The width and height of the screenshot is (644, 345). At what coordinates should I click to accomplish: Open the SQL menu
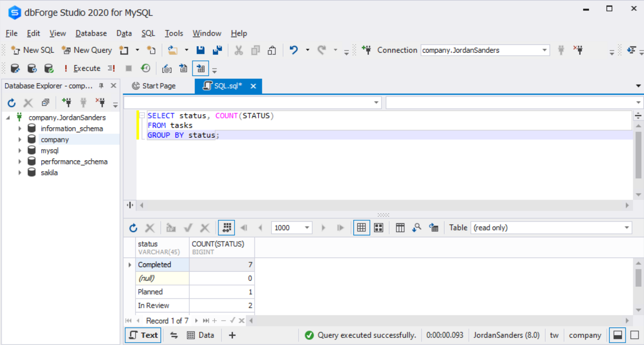148,33
